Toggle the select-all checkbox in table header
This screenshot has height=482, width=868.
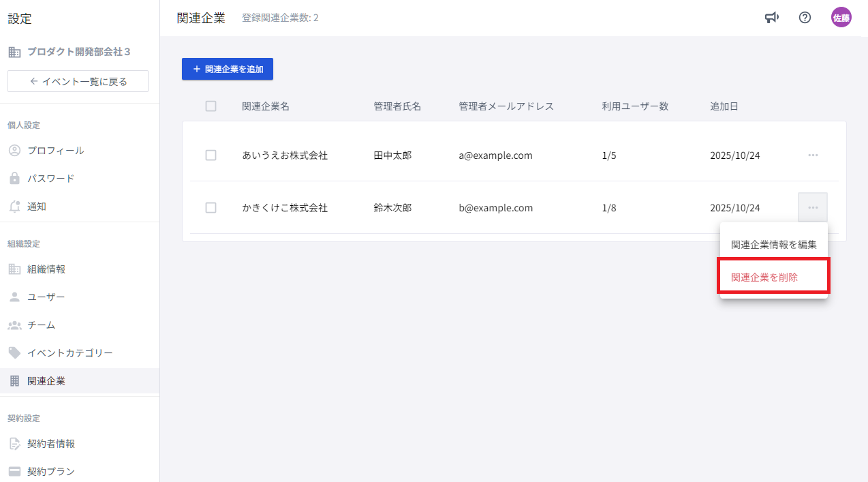[211, 106]
